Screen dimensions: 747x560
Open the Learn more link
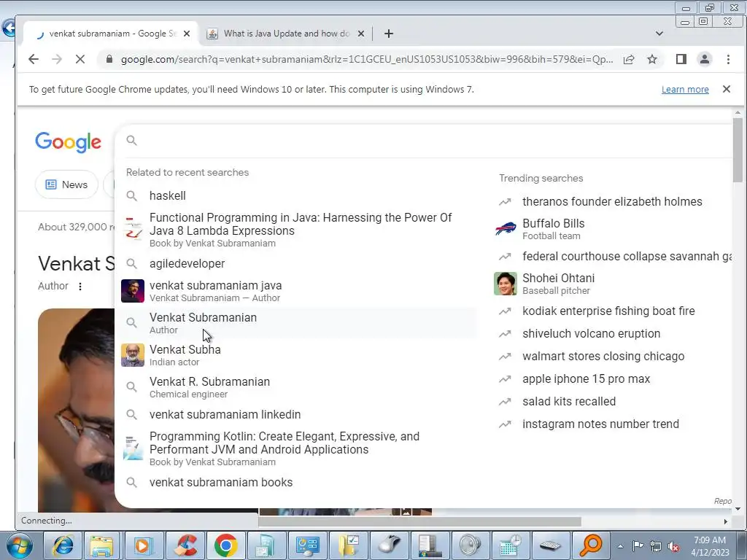click(685, 90)
